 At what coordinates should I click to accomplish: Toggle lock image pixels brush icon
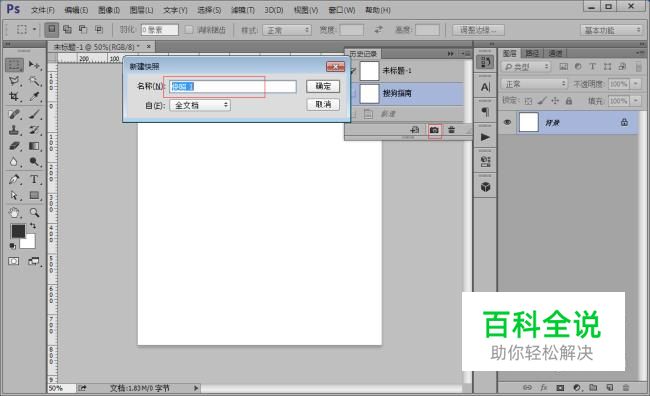(542, 101)
